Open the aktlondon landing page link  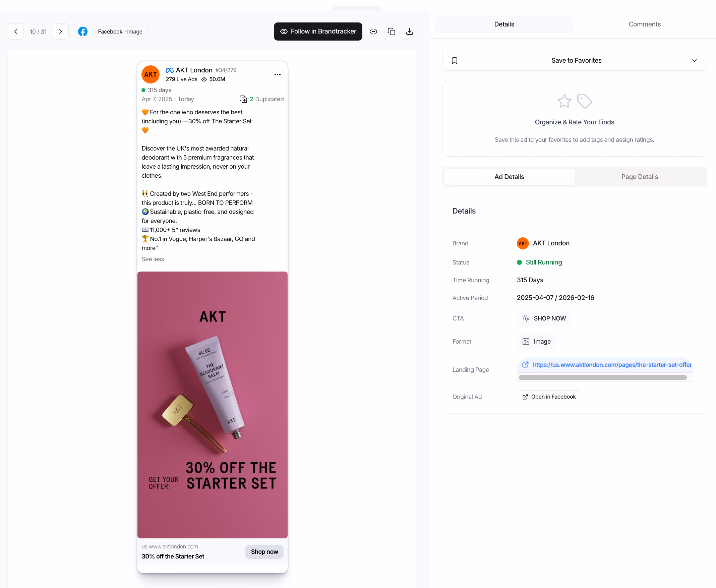611,365
